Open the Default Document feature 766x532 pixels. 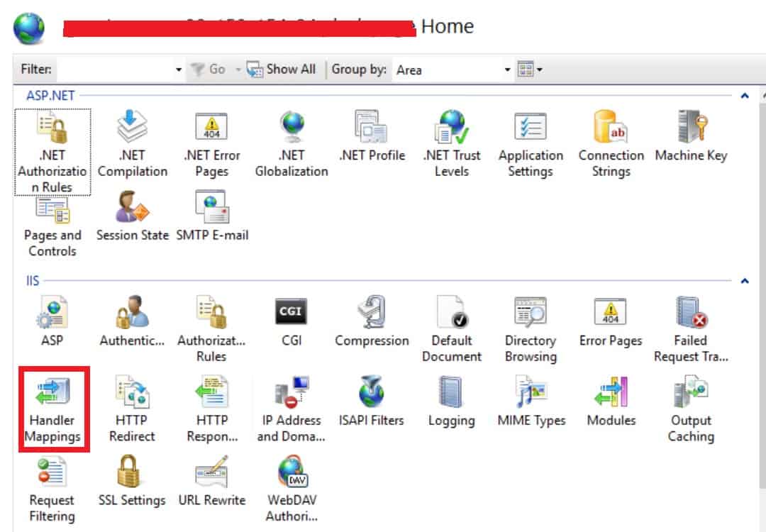tap(452, 328)
